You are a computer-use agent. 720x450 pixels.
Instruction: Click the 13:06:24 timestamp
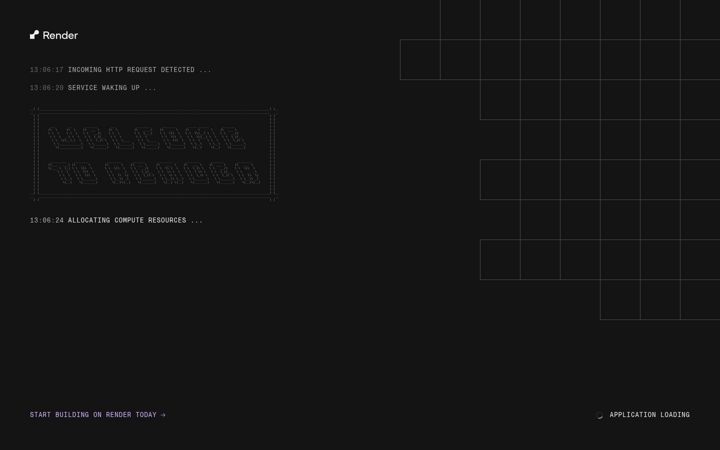46,220
